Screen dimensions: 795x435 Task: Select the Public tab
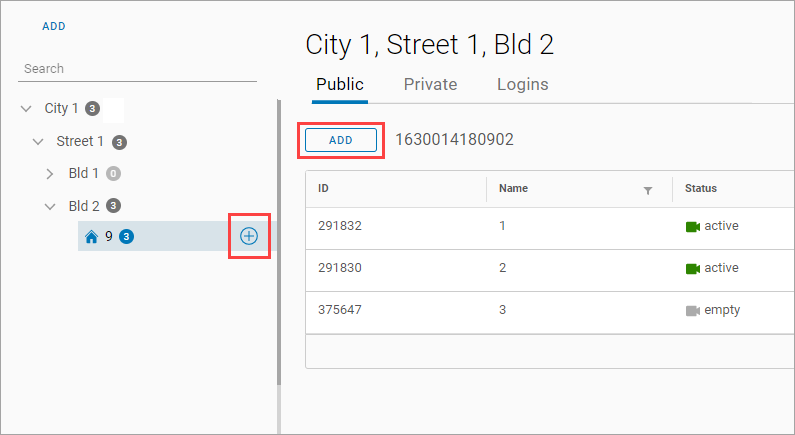[x=340, y=85]
